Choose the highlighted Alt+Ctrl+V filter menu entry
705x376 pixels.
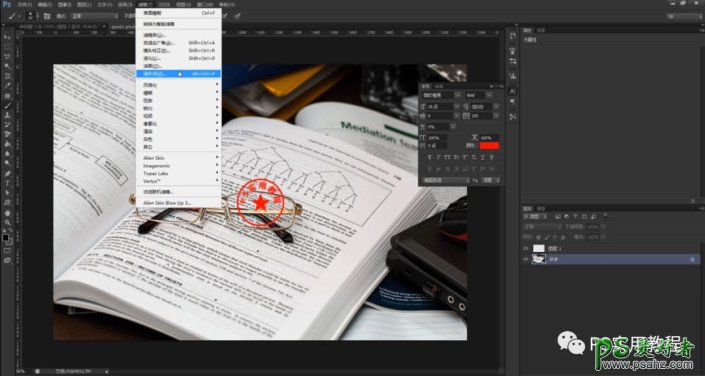[179, 74]
